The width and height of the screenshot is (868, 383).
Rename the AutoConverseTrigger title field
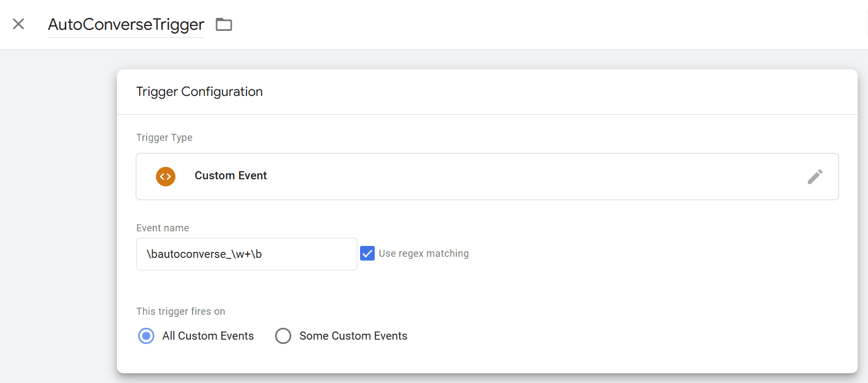pos(126,24)
